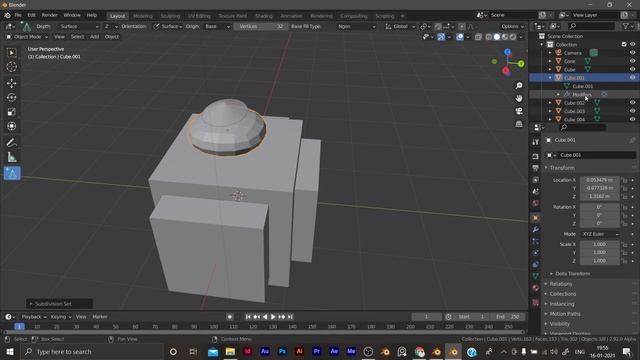Click the Location X value field

[x=599, y=180]
